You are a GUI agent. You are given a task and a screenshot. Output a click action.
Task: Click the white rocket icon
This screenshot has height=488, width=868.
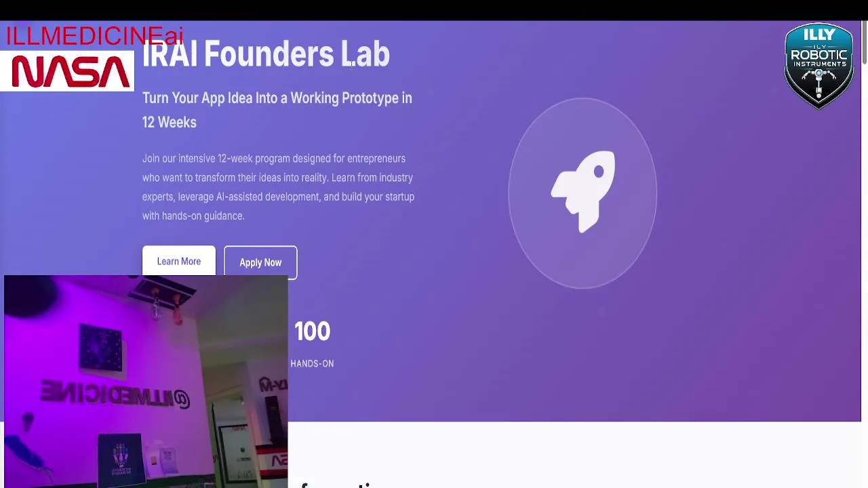tap(583, 192)
